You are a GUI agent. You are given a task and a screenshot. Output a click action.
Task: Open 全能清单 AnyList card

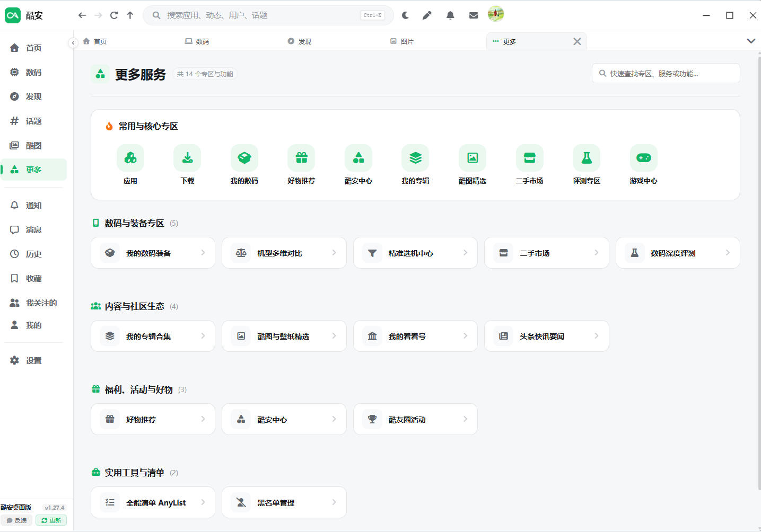click(x=153, y=502)
